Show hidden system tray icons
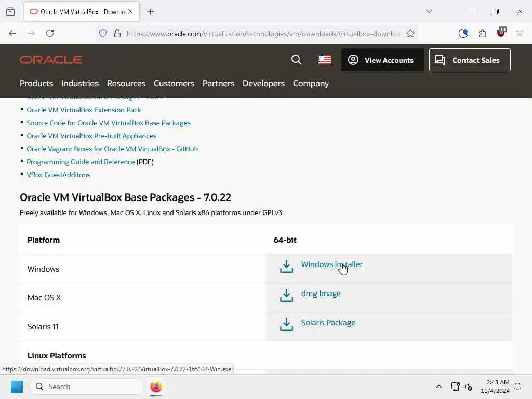Viewport: 532px width, 399px height. pyautogui.click(x=438, y=387)
